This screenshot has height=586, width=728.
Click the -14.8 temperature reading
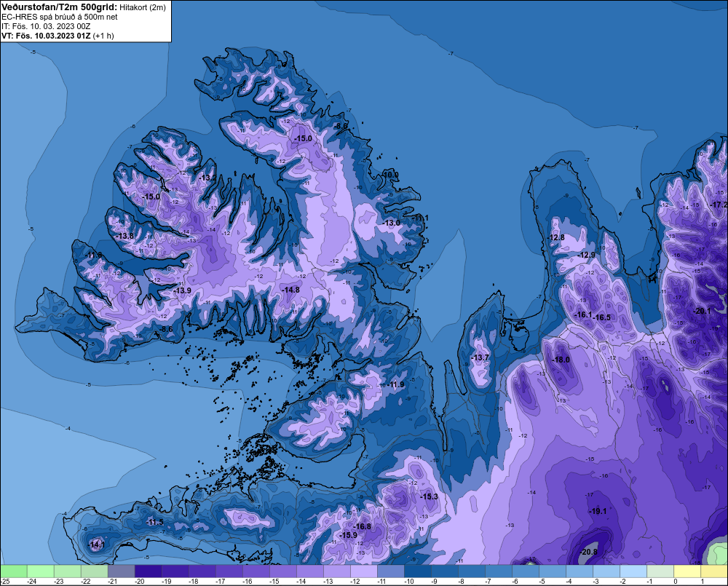pyautogui.click(x=290, y=290)
